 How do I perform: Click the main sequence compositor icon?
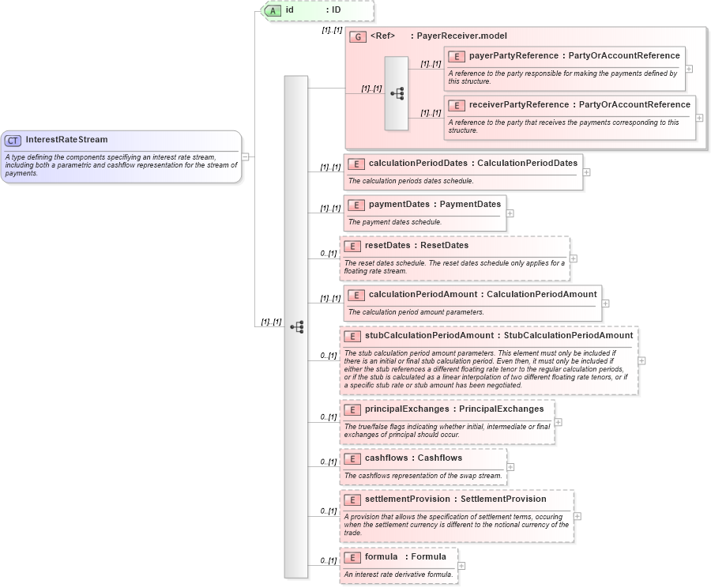pos(296,326)
